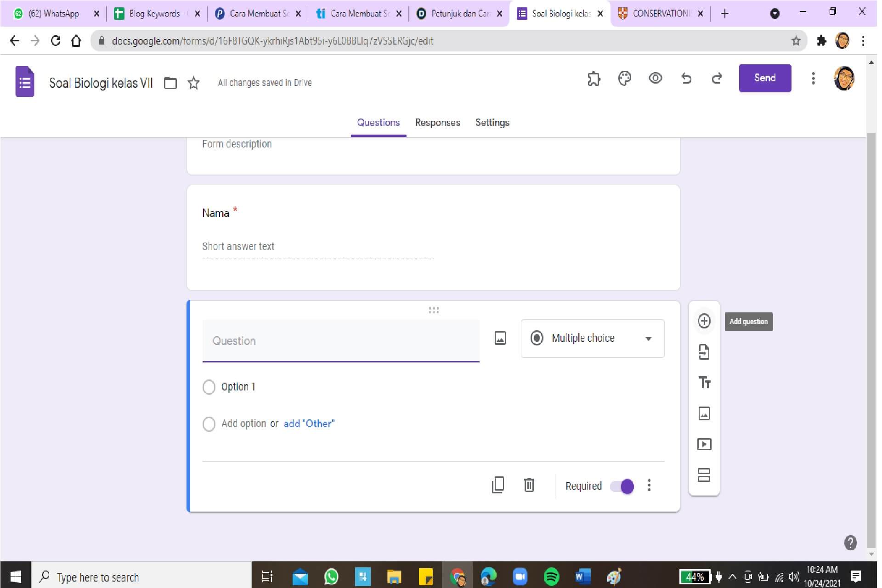882x588 pixels.
Task: Click the Add question plus icon
Action: [x=704, y=321]
